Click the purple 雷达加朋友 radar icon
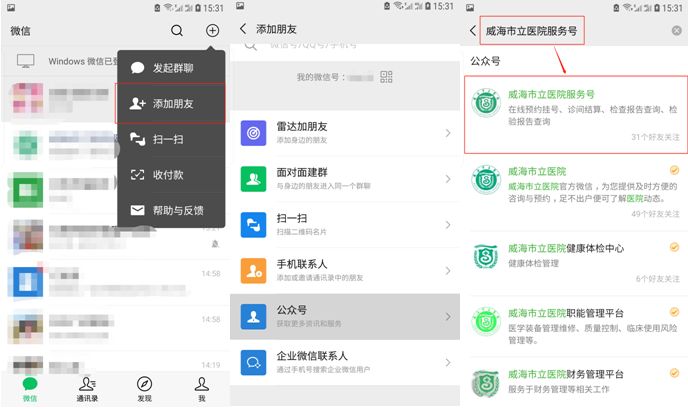The height and width of the screenshot is (409, 688). pyautogui.click(x=253, y=133)
